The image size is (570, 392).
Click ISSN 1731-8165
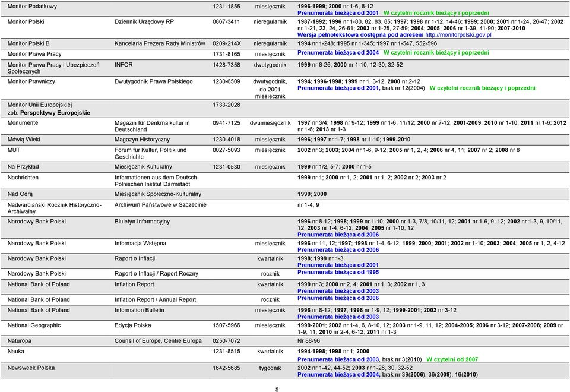coord(226,54)
